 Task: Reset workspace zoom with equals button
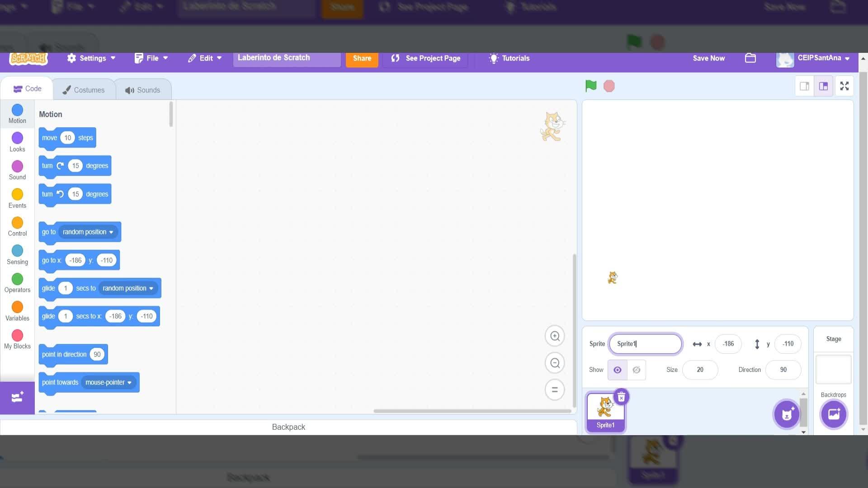click(x=555, y=389)
